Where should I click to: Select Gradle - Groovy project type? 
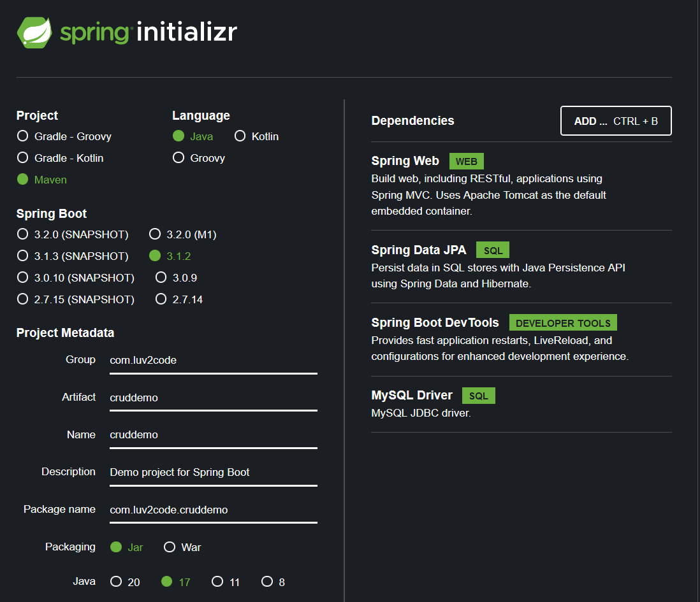64,136
